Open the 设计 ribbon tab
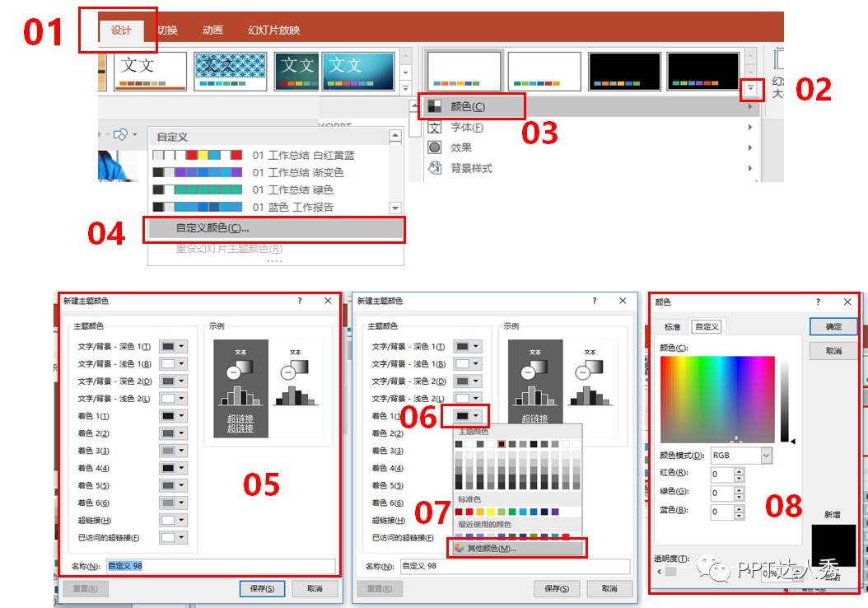 pos(122,30)
